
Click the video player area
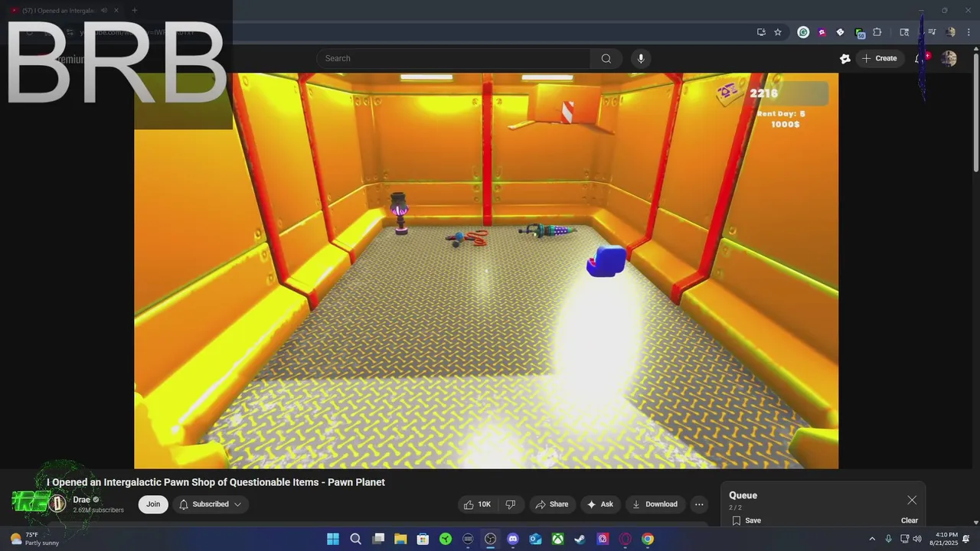tap(486, 271)
